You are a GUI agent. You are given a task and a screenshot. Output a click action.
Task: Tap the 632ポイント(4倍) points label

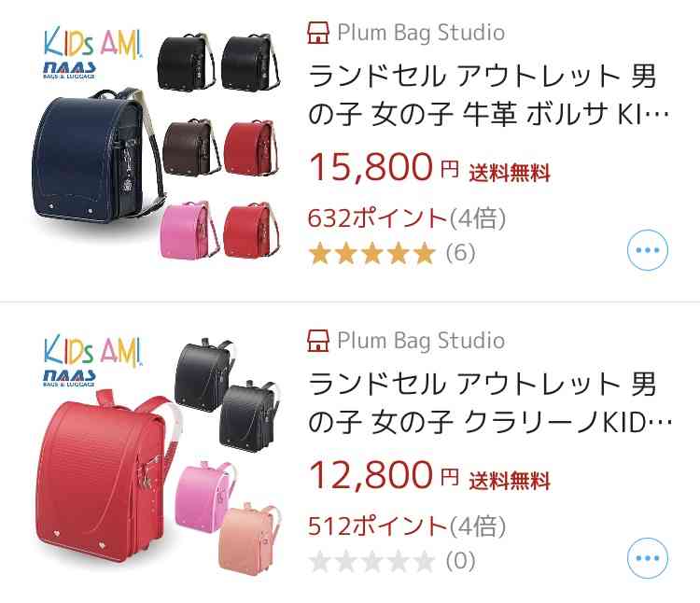tap(407, 218)
